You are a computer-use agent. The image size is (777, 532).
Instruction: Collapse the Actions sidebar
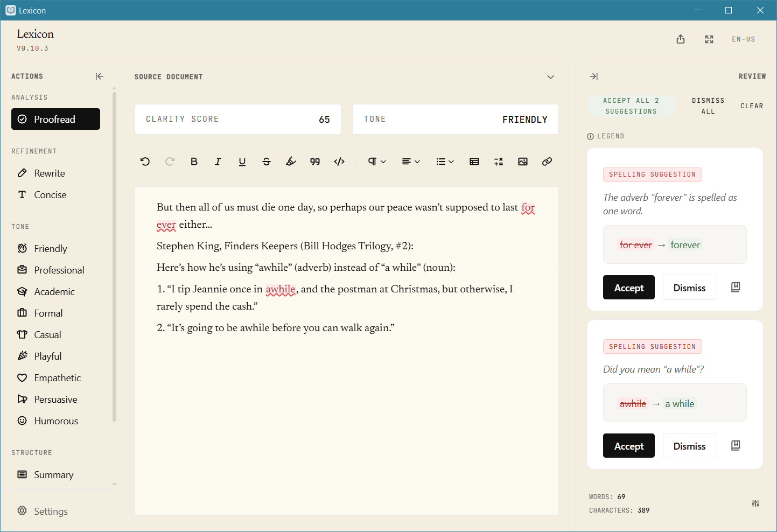click(100, 76)
